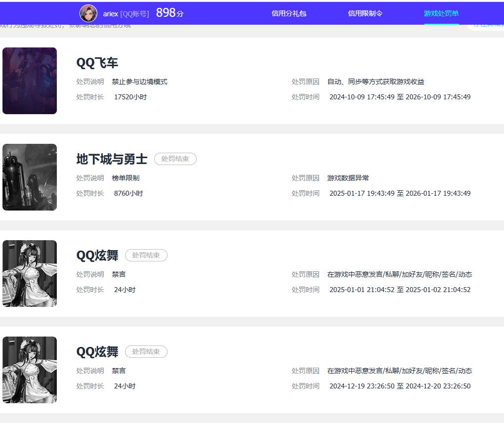Click the ariex username
504x427 pixels.
coord(111,14)
